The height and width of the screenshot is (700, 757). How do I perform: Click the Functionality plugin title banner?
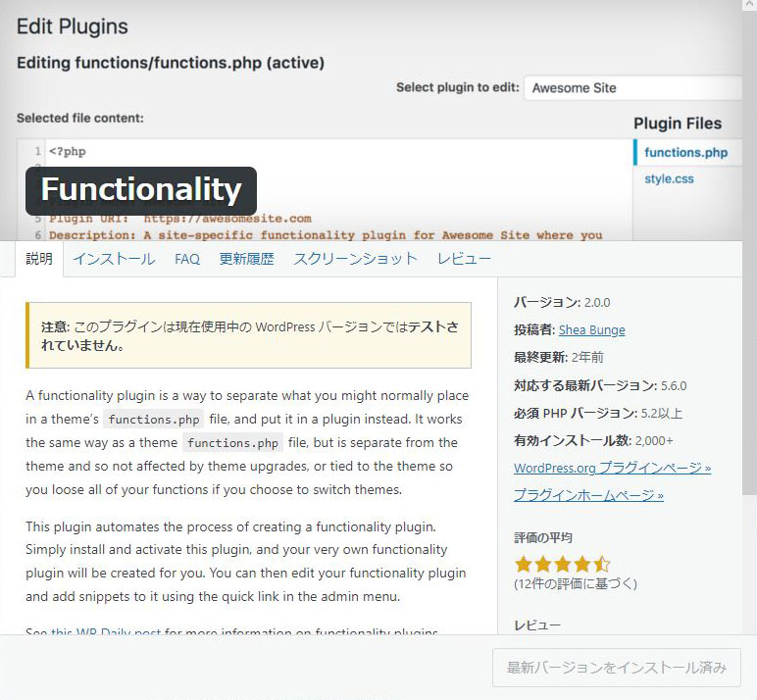pyautogui.click(x=141, y=191)
